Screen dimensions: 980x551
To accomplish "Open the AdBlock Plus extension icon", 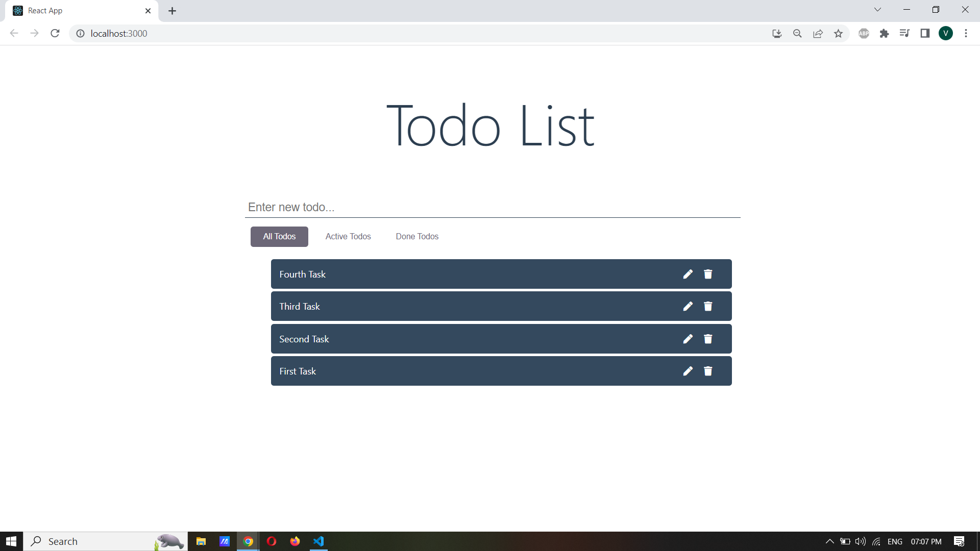I will [864, 33].
